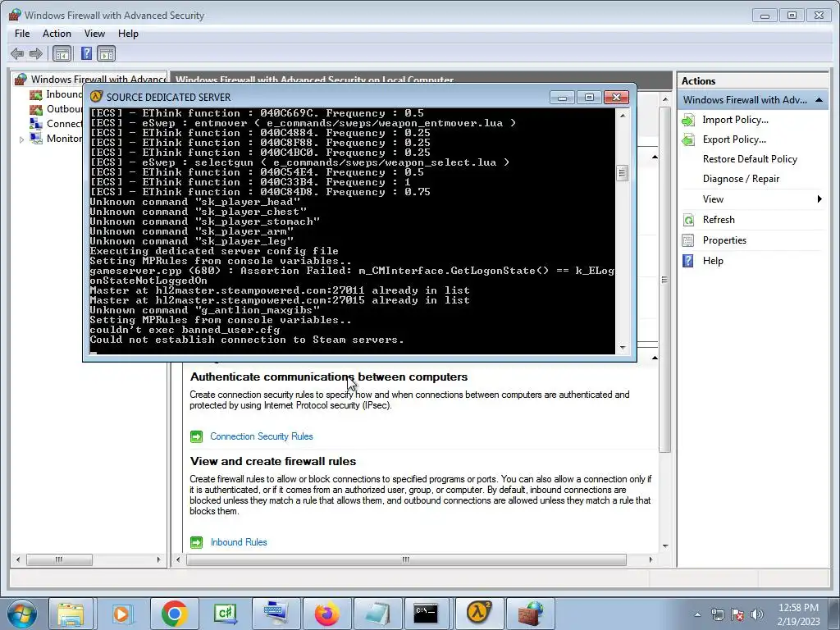Click Diagnose / Repair action
The height and width of the screenshot is (630, 840).
tap(741, 179)
